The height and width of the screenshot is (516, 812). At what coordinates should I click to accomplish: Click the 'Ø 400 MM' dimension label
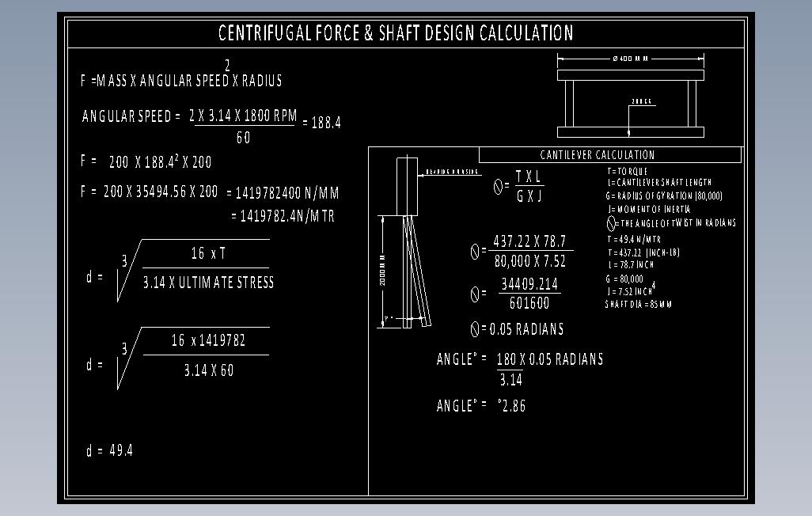pos(630,59)
